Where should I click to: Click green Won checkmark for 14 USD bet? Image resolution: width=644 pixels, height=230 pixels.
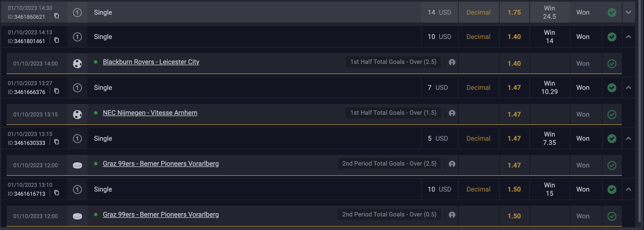[612, 12]
